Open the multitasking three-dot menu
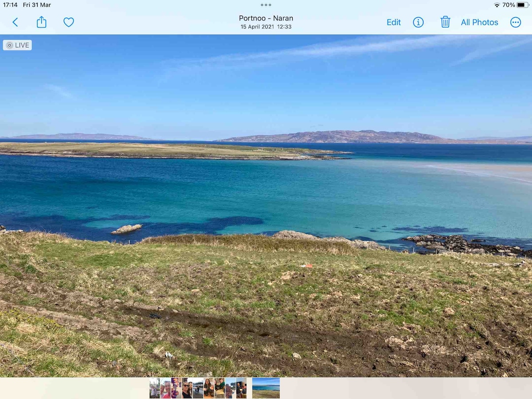 point(266,5)
